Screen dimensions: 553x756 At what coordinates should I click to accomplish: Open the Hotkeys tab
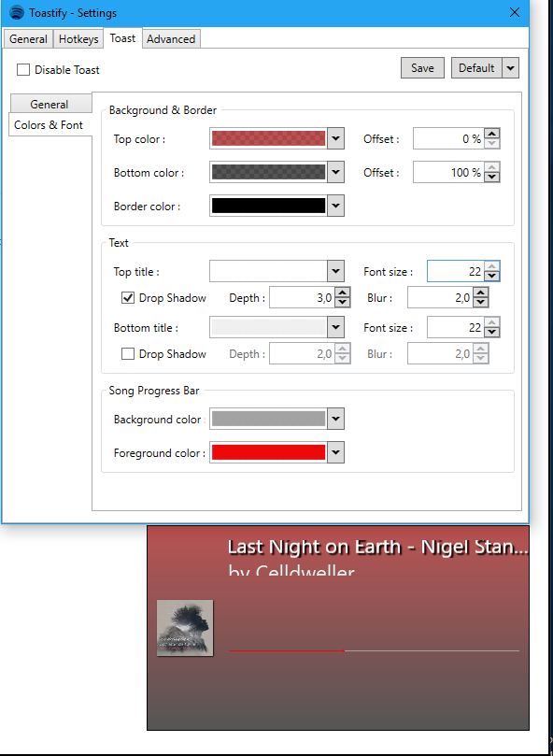78,39
